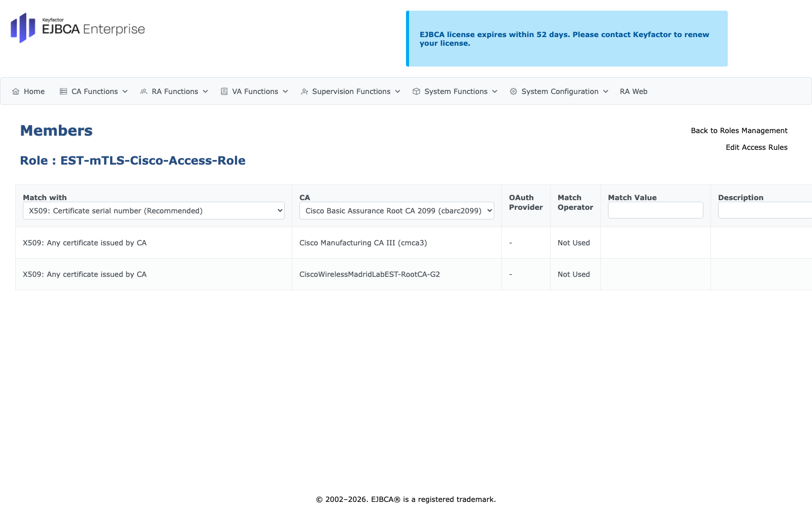Image resolution: width=812 pixels, height=508 pixels.
Task: Select the Cisco Manufacturing CA III cell
Action: (397, 243)
